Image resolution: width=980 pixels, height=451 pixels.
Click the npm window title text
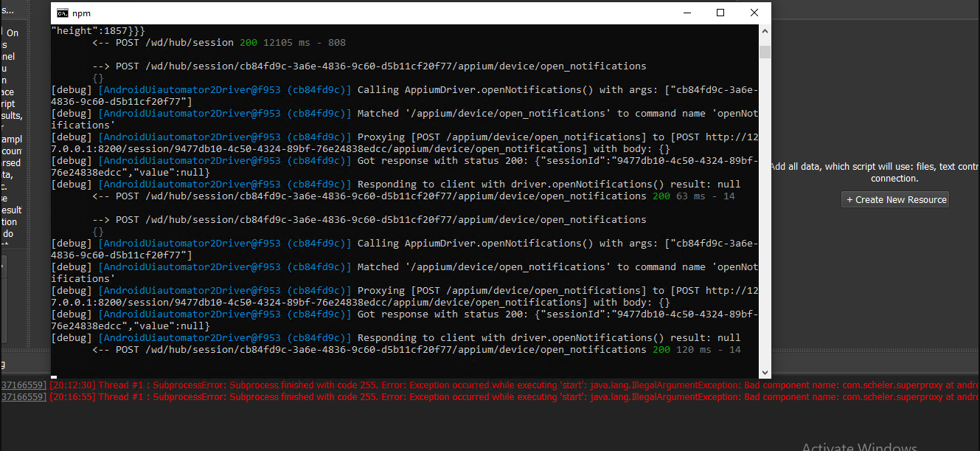pos(81,13)
